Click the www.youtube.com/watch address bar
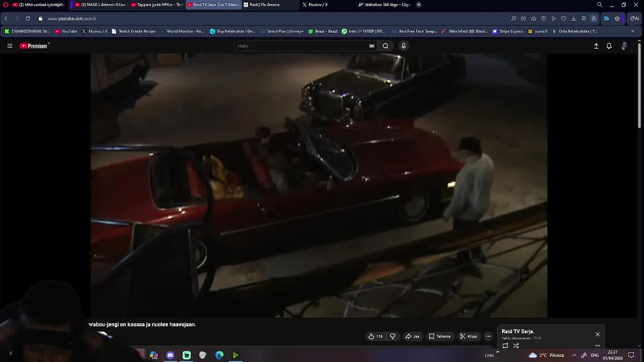Viewport: 644px width, 362px height. click(x=72, y=19)
